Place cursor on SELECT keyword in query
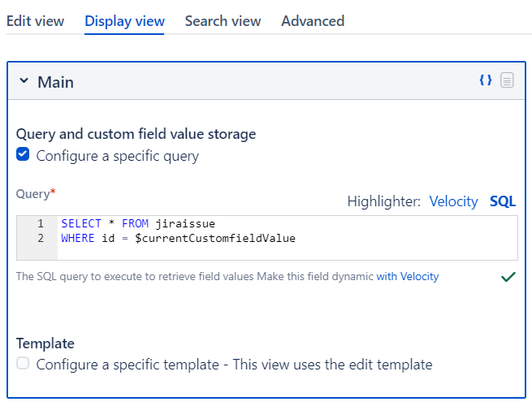This screenshot has width=532, height=406. [81, 223]
